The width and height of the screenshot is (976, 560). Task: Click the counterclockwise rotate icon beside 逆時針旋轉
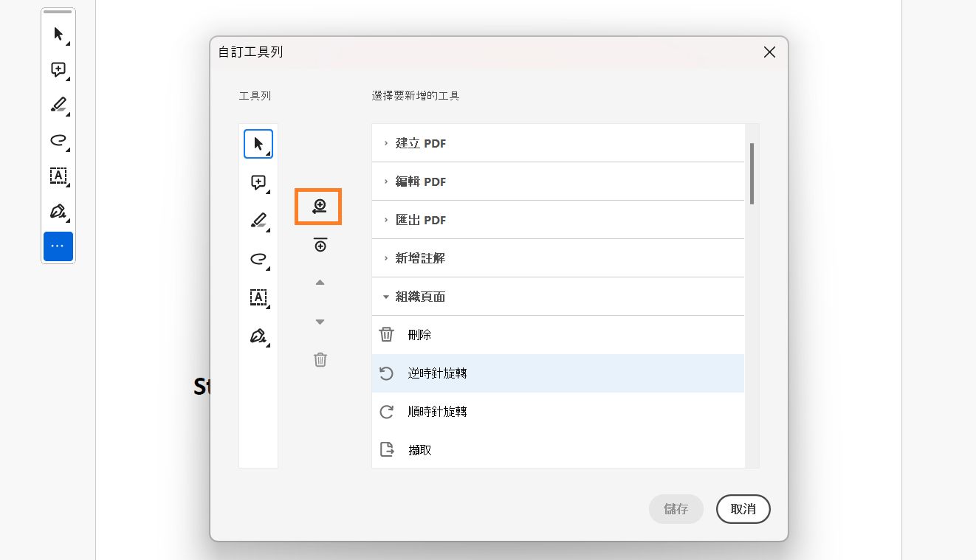tap(387, 373)
